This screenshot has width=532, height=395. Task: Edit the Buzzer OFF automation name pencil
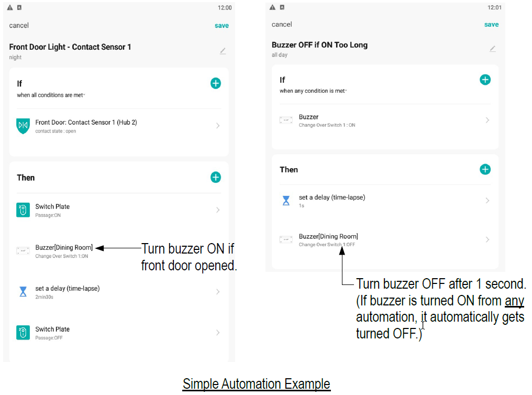(492, 49)
